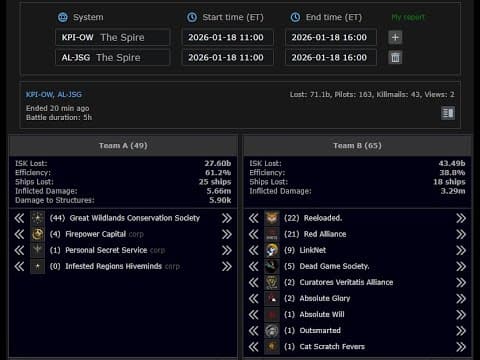The width and height of the screenshot is (480, 360).
Task: Open the battle report layout icon
Action: (448, 113)
